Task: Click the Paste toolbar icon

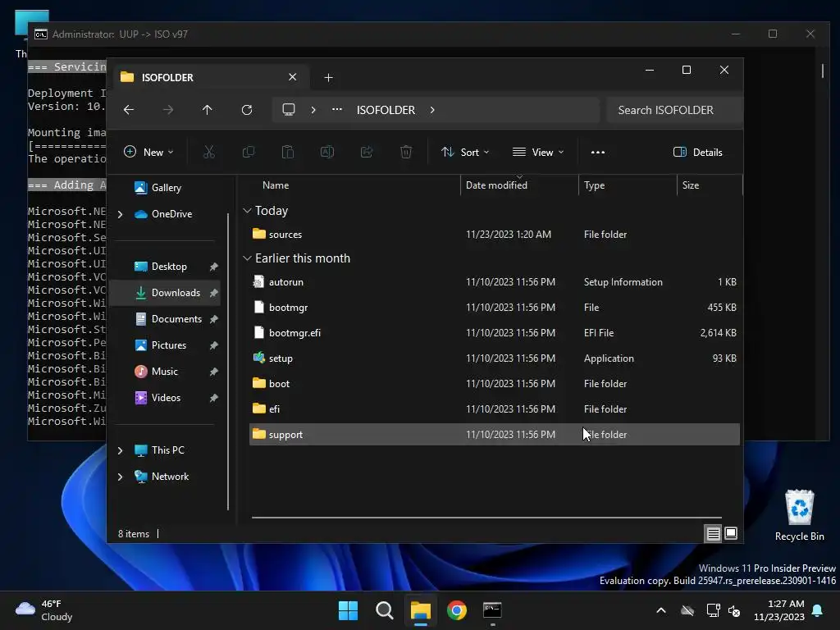Action: (288, 152)
